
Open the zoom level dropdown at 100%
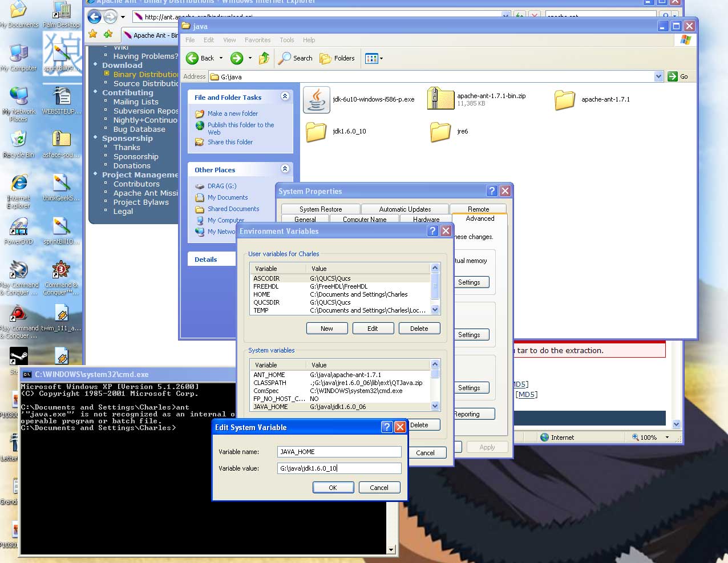click(667, 438)
